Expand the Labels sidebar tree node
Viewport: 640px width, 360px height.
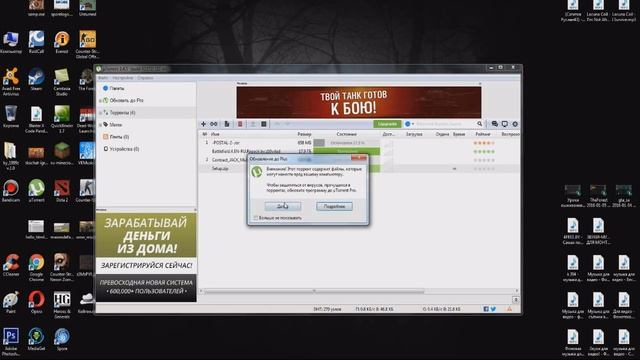click(x=100, y=125)
